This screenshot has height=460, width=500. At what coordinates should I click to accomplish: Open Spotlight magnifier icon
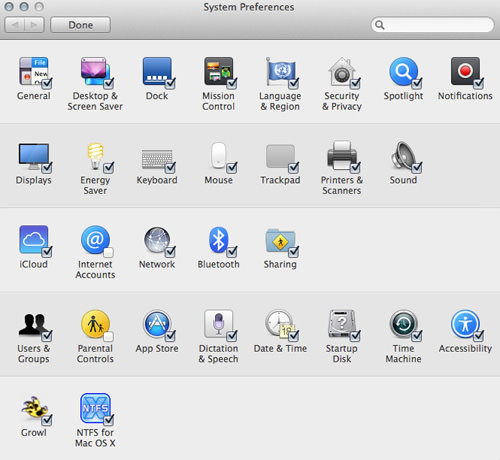tap(403, 71)
